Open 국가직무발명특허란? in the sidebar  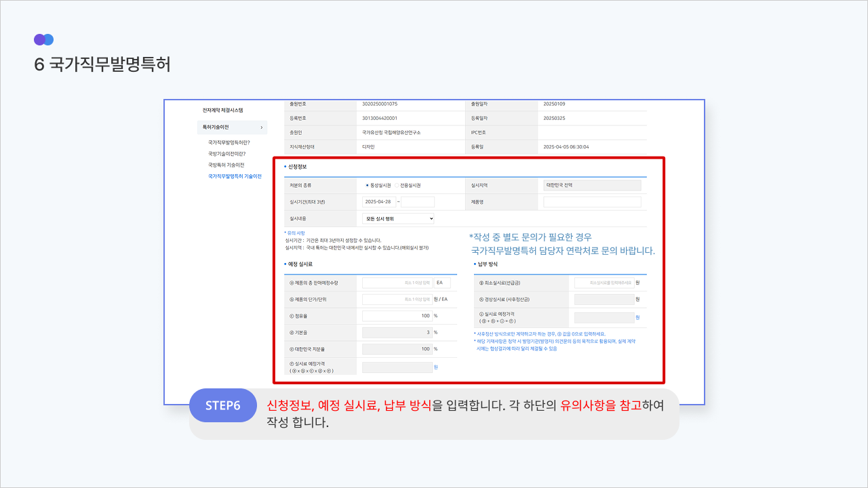coord(229,142)
